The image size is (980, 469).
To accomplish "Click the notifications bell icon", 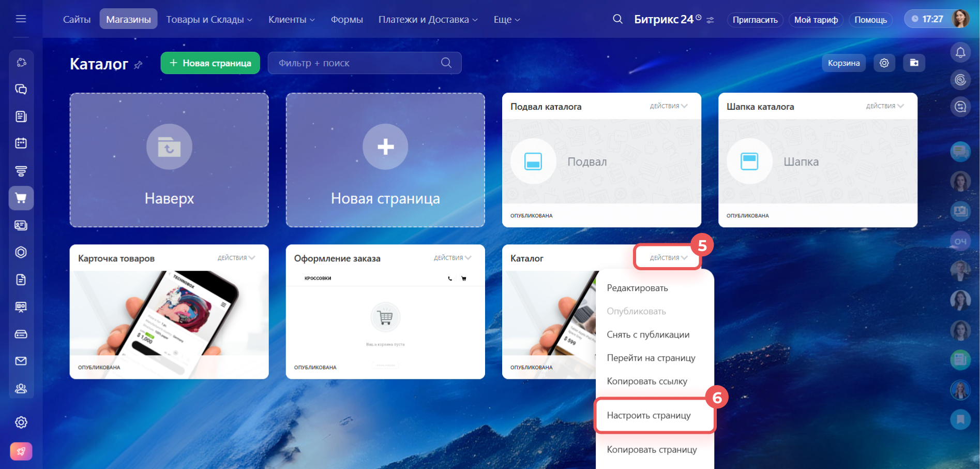I will click(x=960, y=52).
